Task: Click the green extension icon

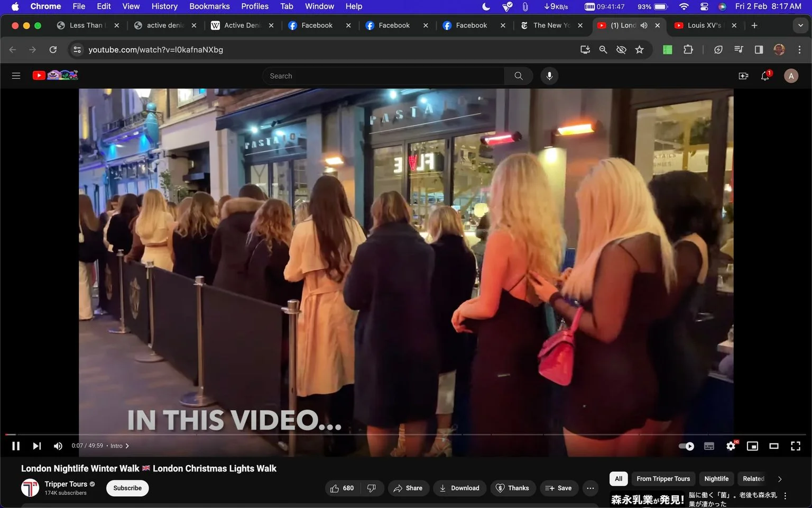Action: pos(668,50)
